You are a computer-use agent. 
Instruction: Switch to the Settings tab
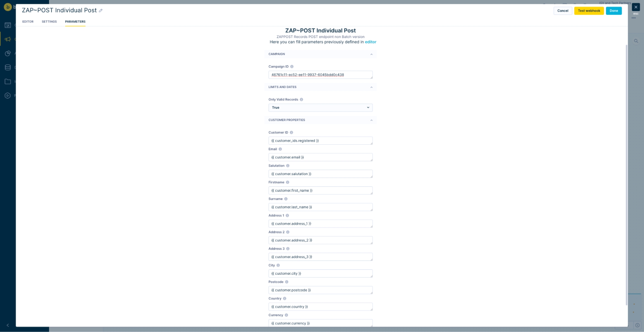49,22
